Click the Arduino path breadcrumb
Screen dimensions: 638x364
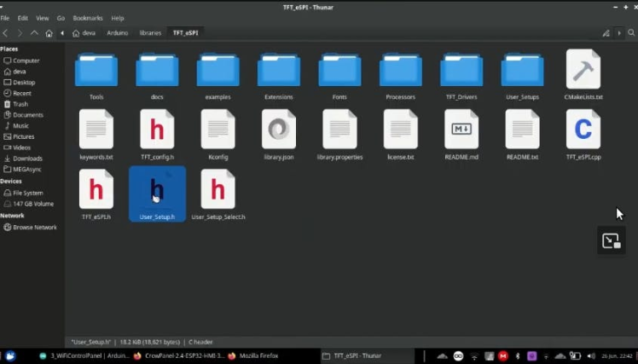pos(117,33)
